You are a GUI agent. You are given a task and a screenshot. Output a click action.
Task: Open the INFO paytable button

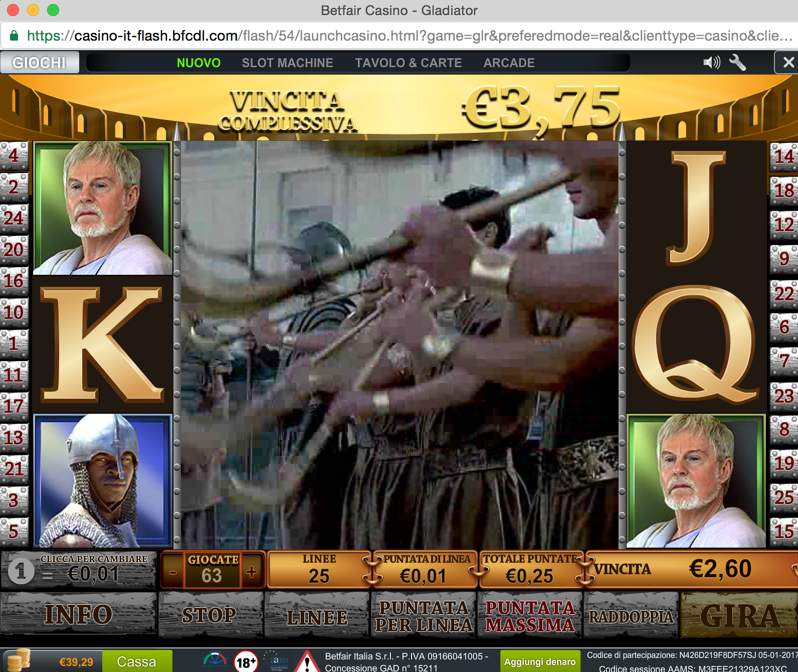pyautogui.click(x=78, y=614)
